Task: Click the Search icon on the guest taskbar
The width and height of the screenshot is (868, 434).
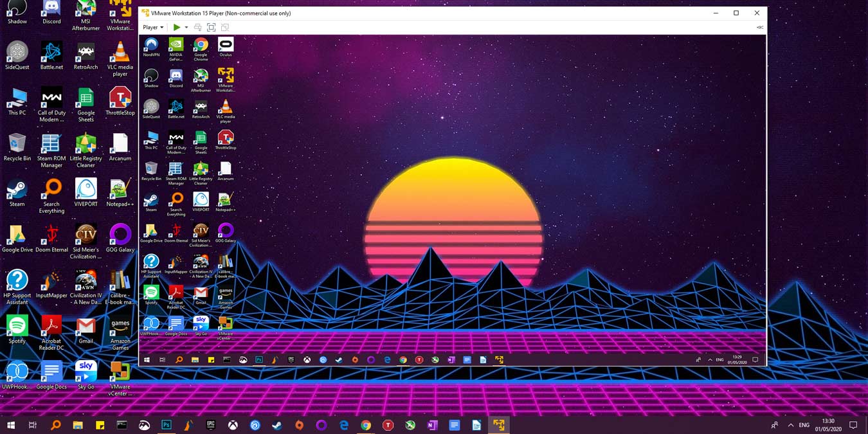Action: (179, 360)
